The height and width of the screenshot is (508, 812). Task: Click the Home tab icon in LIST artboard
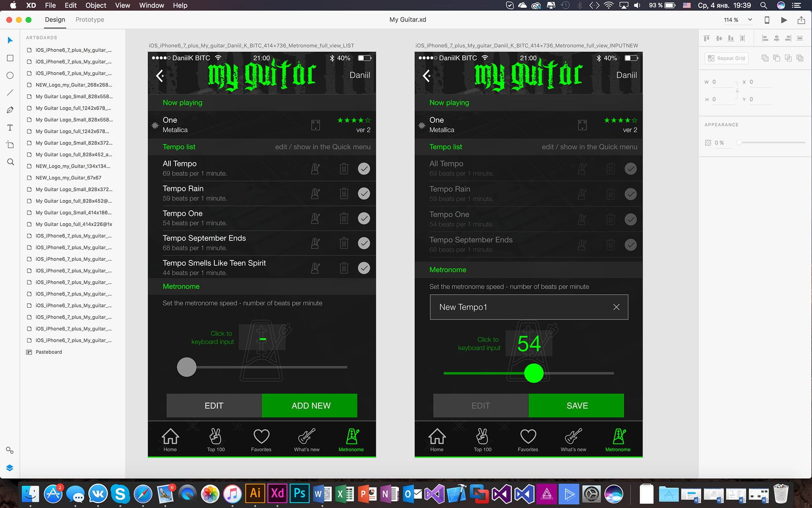tap(170, 436)
